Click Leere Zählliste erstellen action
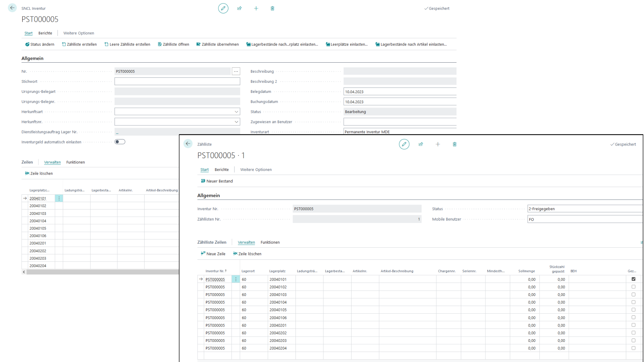 pos(127,44)
